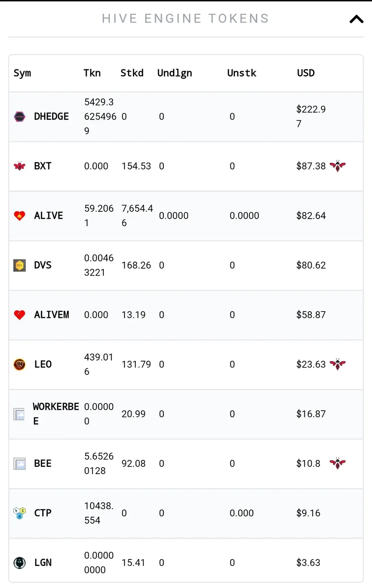The image size is (372, 588).
Task: Click the bee icon beside $87.38
Action: 338,166
